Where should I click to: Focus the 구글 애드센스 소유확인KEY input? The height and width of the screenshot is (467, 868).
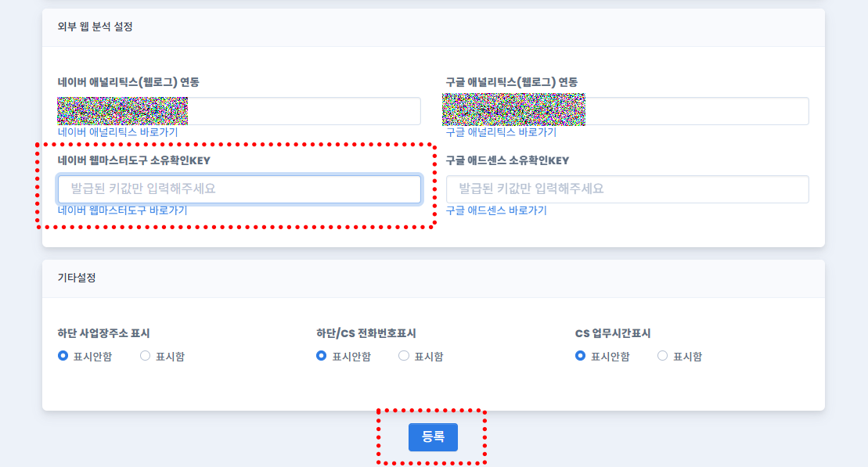pos(626,189)
